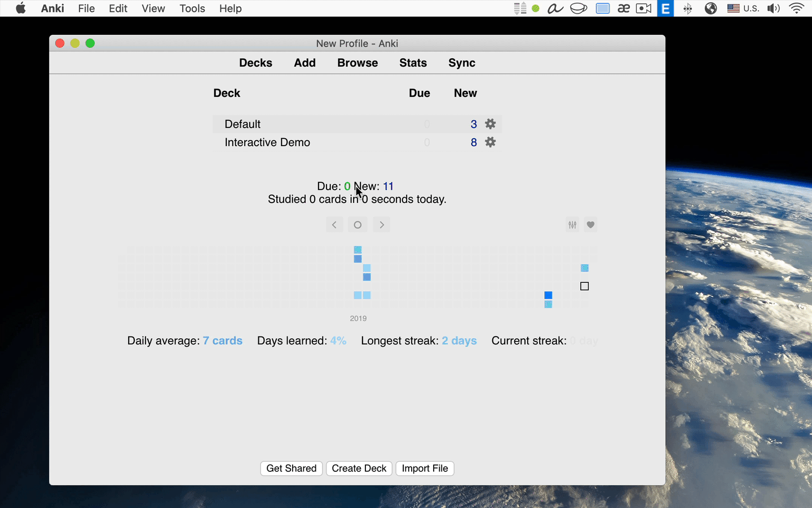
Task: Open the Apple menu
Action: tap(21, 8)
